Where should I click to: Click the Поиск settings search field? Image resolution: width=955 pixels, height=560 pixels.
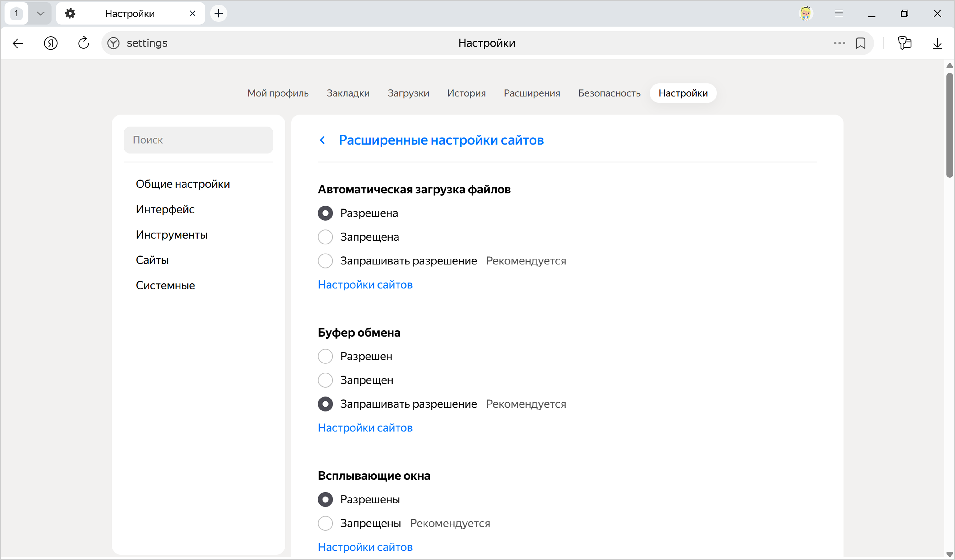click(198, 140)
